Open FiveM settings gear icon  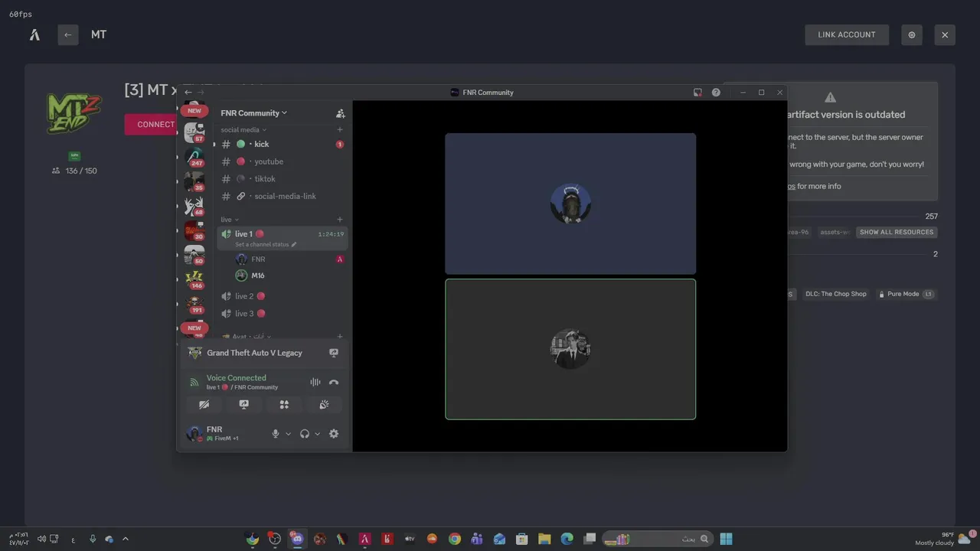click(912, 34)
